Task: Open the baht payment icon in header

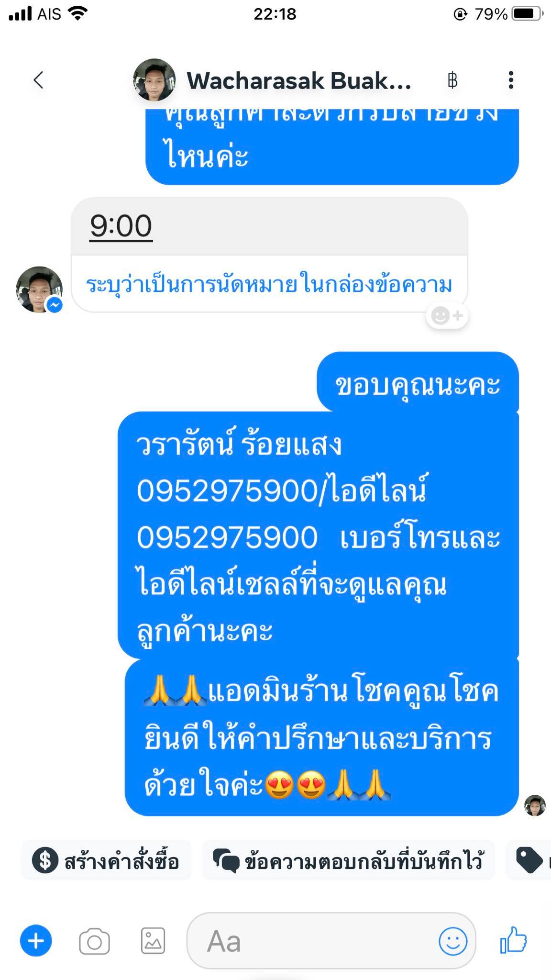Action: pyautogui.click(x=452, y=80)
